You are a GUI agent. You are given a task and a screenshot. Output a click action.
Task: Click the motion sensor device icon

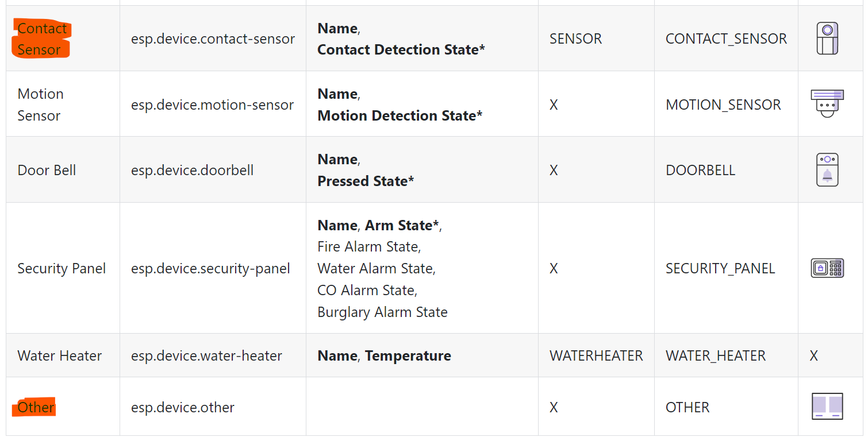click(x=827, y=104)
